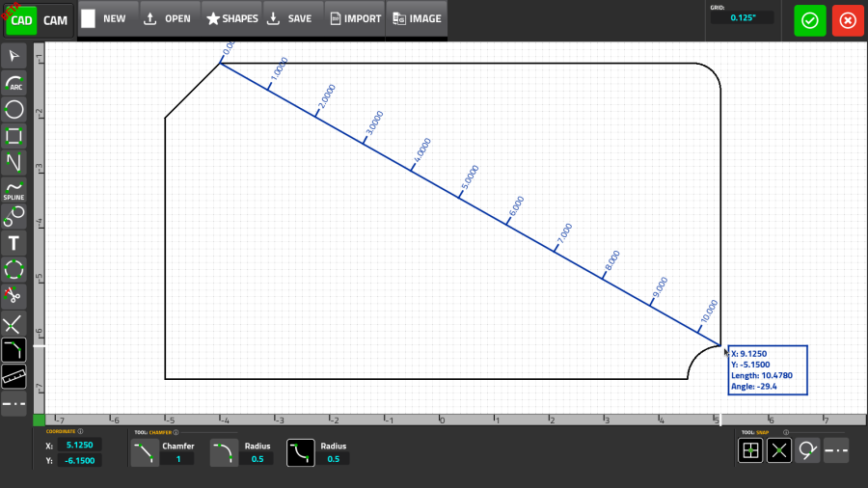Viewport: 868px width, 488px height.
Task: Edit the X coordinate 5.1250 field
Action: coord(79,445)
